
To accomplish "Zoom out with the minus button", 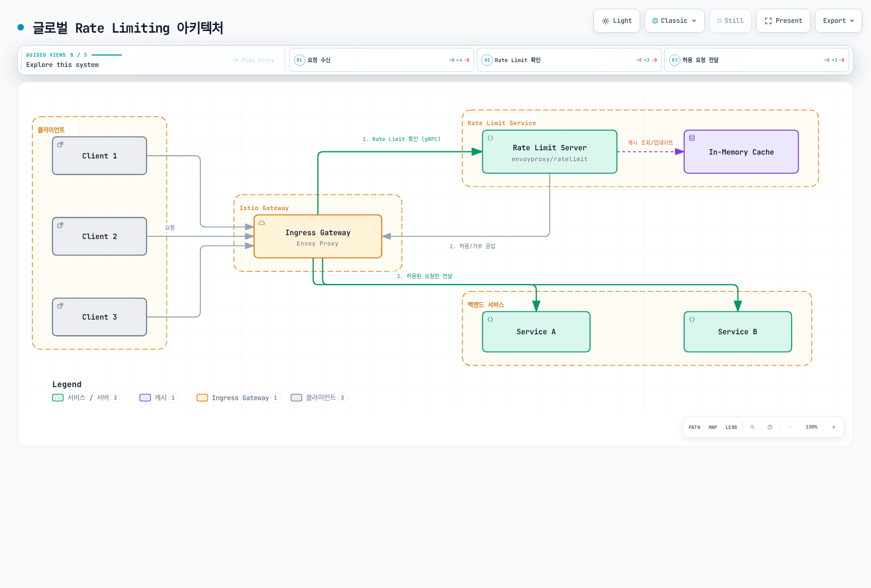I will coord(789,427).
